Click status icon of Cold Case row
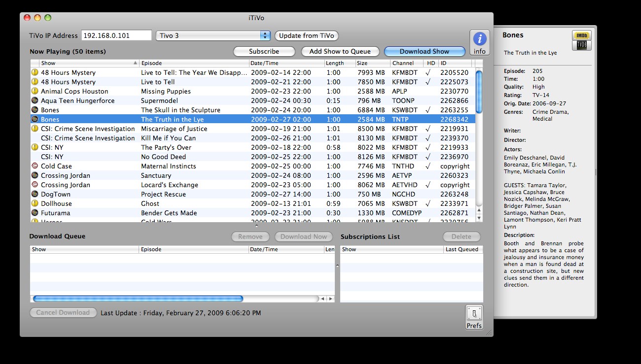641x364 pixels. [35, 166]
